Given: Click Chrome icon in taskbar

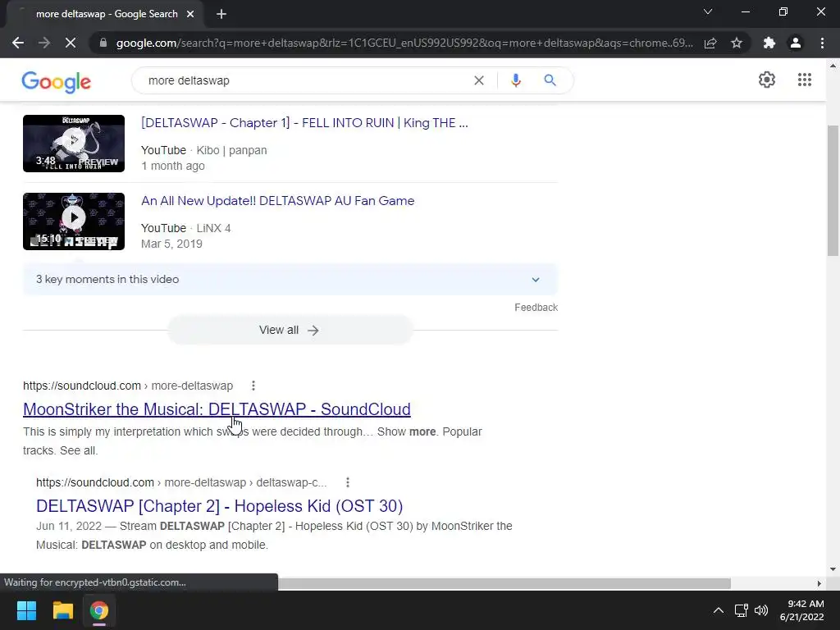Looking at the screenshot, I should [x=98, y=610].
